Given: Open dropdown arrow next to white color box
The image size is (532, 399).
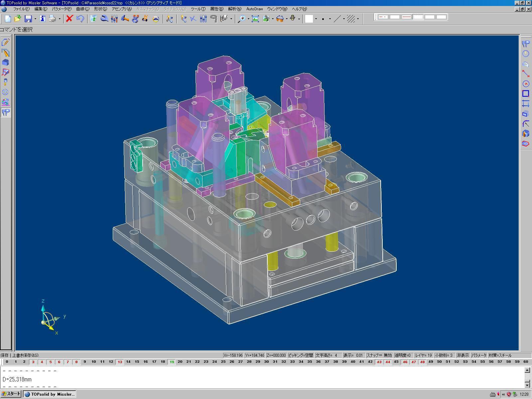Looking at the screenshot, I should click(x=316, y=19).
